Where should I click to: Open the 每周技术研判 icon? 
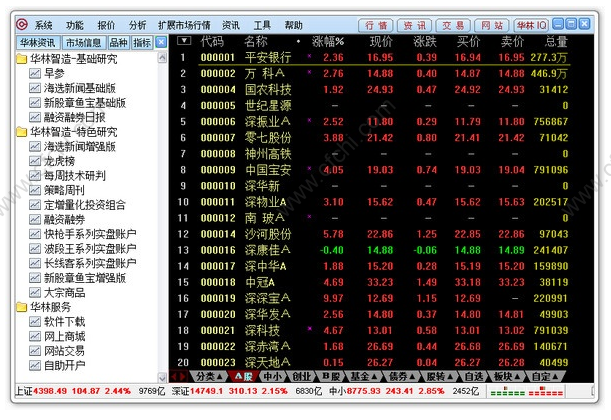pos(35,176)
